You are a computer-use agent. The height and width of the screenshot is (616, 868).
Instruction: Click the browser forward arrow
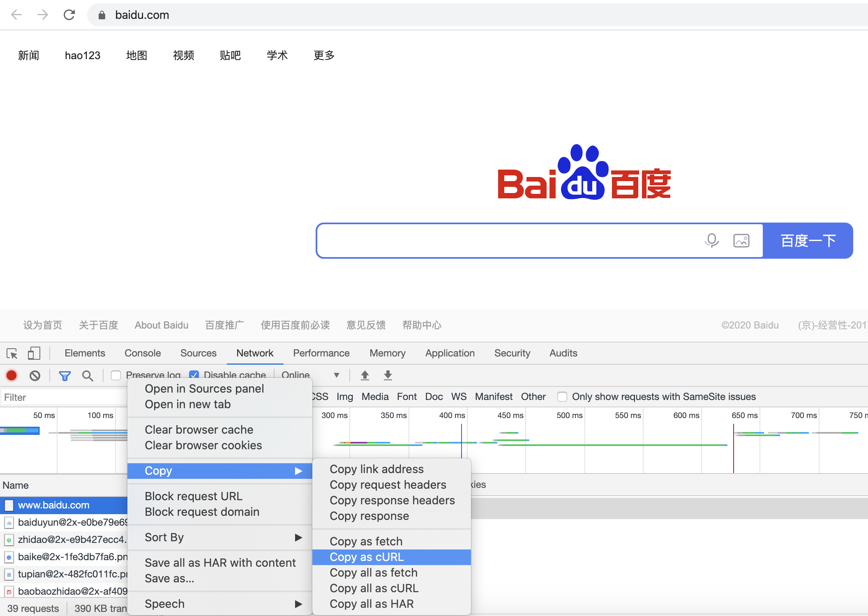point(43,15)
